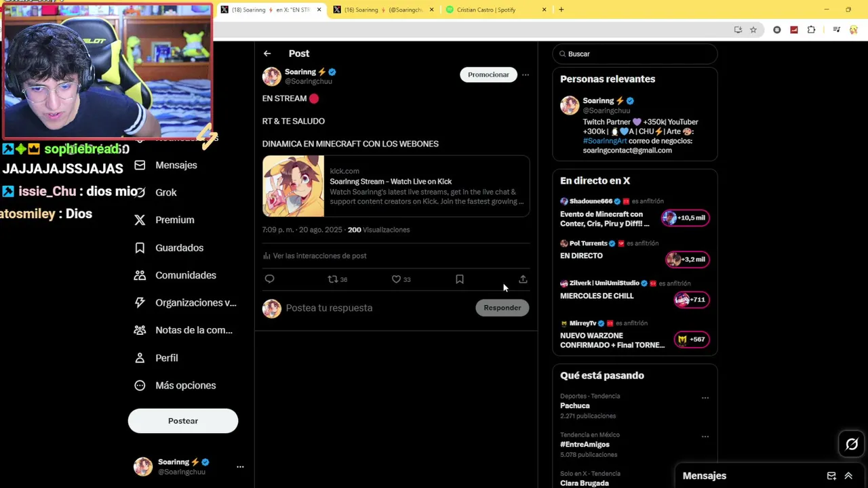Click the Buscar search field
Screen dimensions: 868x488
pyautogui.click(x=635, y=54)
